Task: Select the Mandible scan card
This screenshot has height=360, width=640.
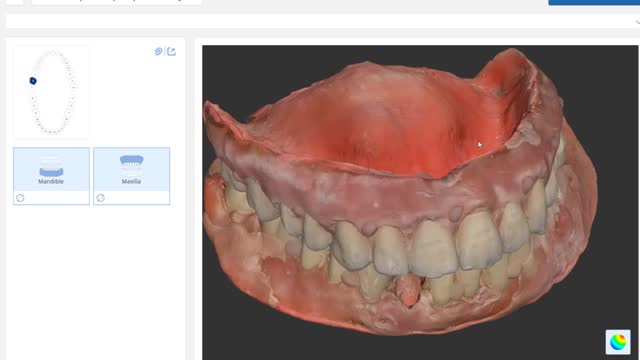Action: (x=51, y=176)
